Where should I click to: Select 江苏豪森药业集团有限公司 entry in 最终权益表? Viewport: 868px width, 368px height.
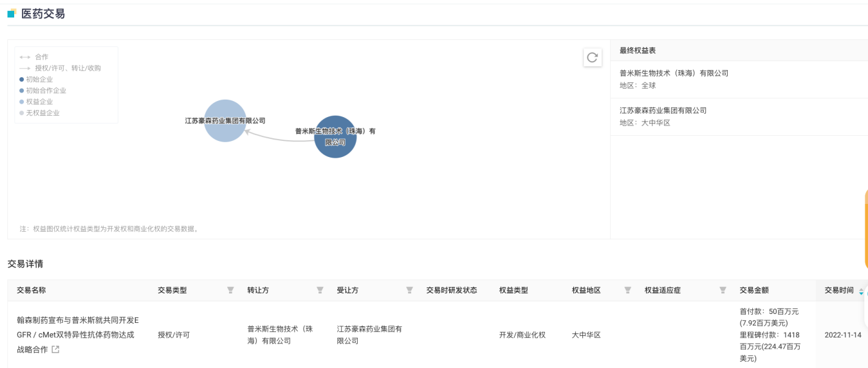663,111
